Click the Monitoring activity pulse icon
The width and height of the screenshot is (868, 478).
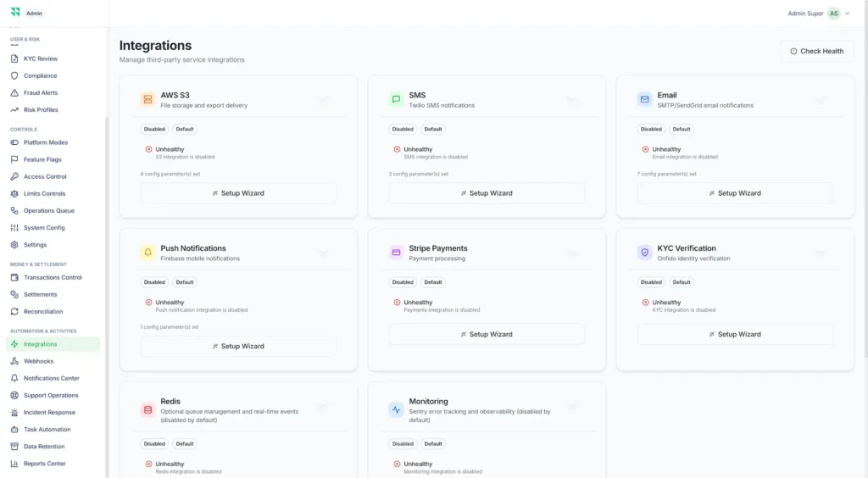[x=397, y=410]
